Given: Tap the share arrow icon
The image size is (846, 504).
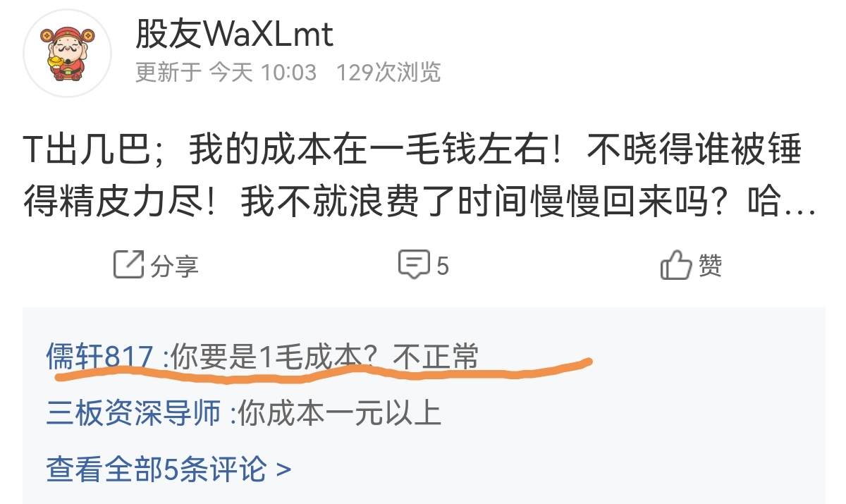Looking at the screenshot, I should [129, 264].
